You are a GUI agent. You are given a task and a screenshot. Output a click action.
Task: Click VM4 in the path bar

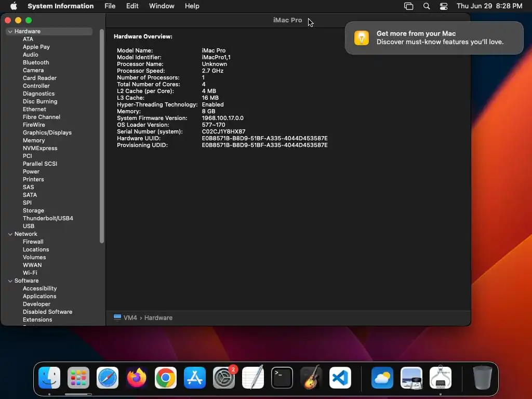coord(130,317)
